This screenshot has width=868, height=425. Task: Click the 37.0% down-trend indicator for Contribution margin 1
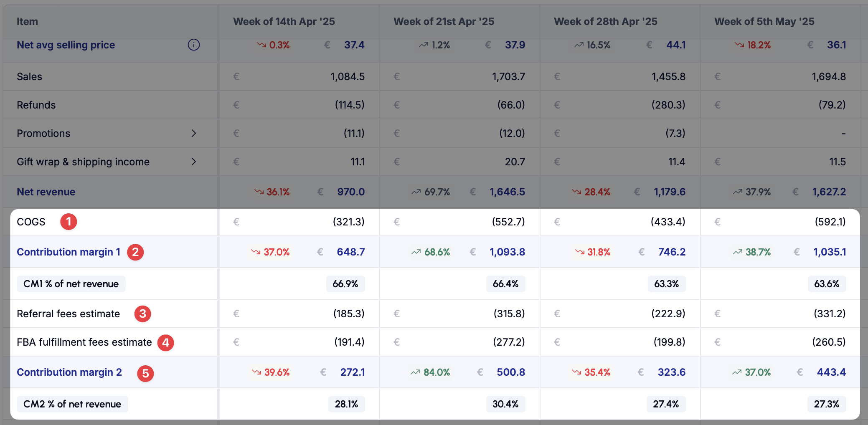point(270,252)
